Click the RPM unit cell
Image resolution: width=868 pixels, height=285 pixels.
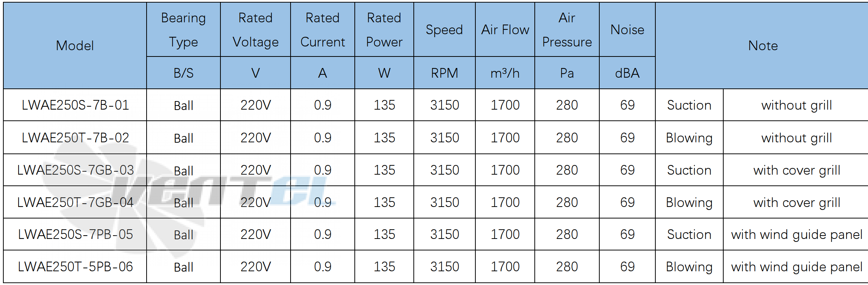(444, 73)
